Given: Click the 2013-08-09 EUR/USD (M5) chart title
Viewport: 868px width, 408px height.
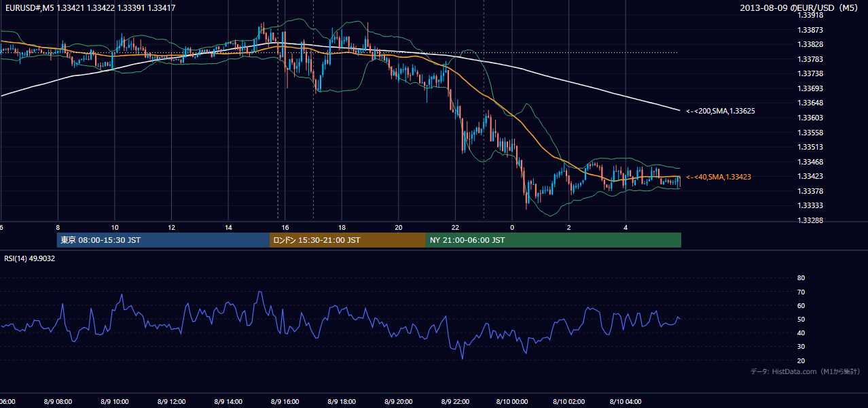Looking at the screenshot, I should [x=799, y=8].
